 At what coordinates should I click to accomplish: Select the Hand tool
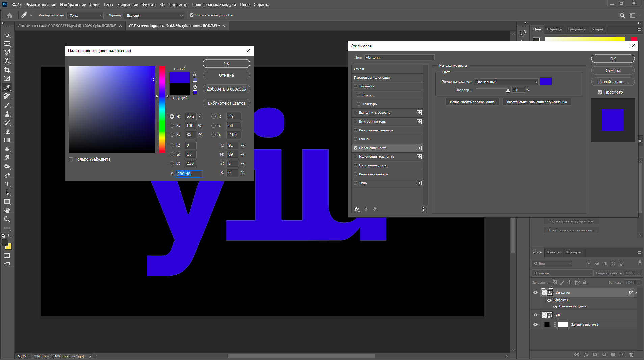[7, 210]
